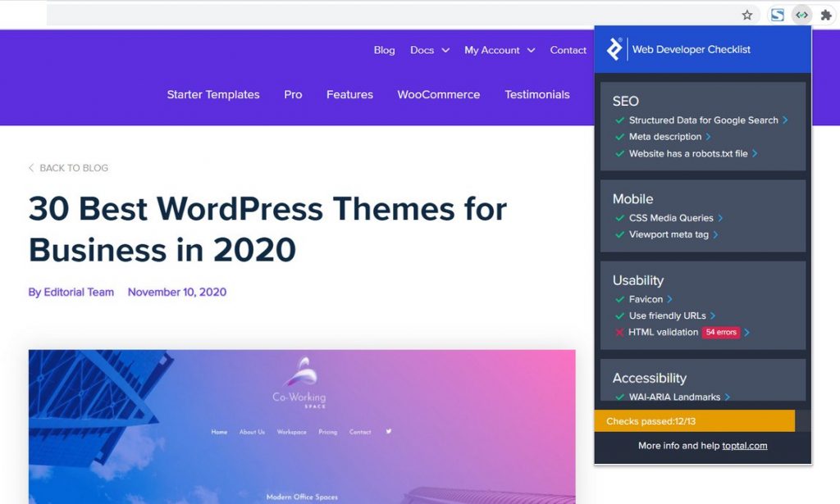Expand the Docs dropdown in site navigation
840x504 pixels.
pos(429,50)
